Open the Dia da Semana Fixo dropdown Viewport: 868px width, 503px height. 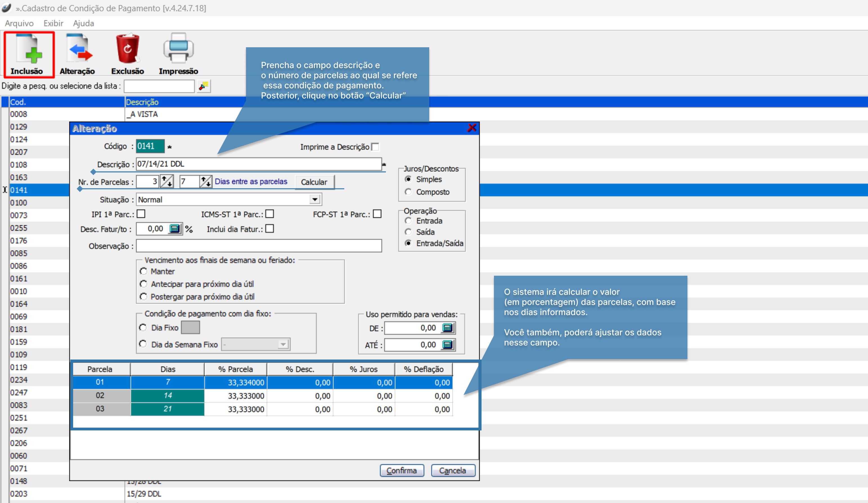[283, 344]
